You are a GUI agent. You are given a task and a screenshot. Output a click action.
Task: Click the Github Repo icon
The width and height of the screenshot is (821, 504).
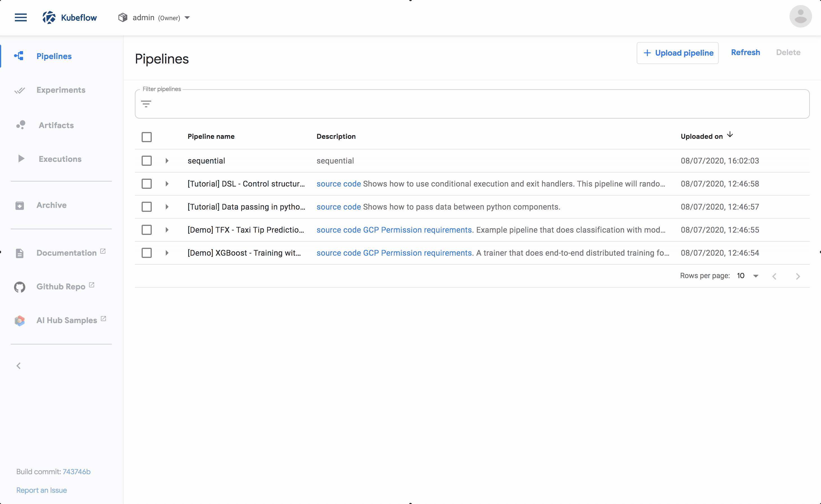click(x=19, y=287)
